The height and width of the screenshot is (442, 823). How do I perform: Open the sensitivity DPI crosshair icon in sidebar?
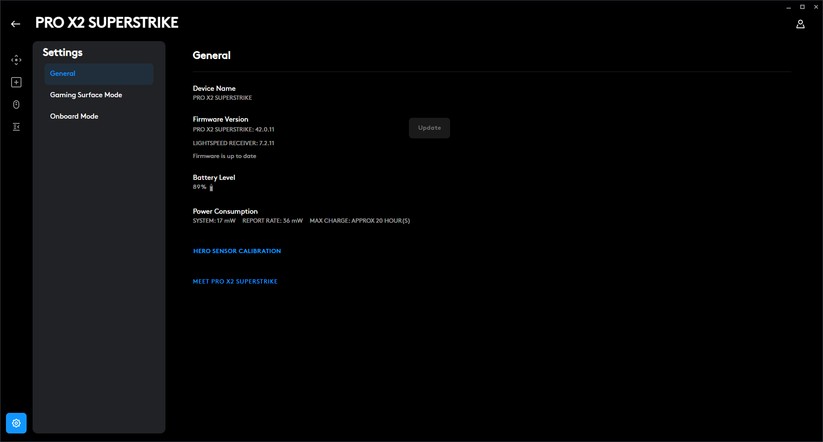click(16, 60)
